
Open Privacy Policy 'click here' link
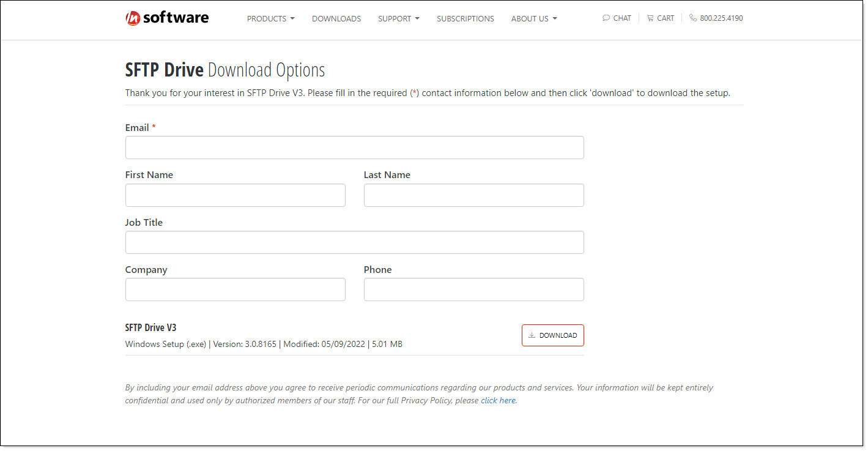(498, 401)
